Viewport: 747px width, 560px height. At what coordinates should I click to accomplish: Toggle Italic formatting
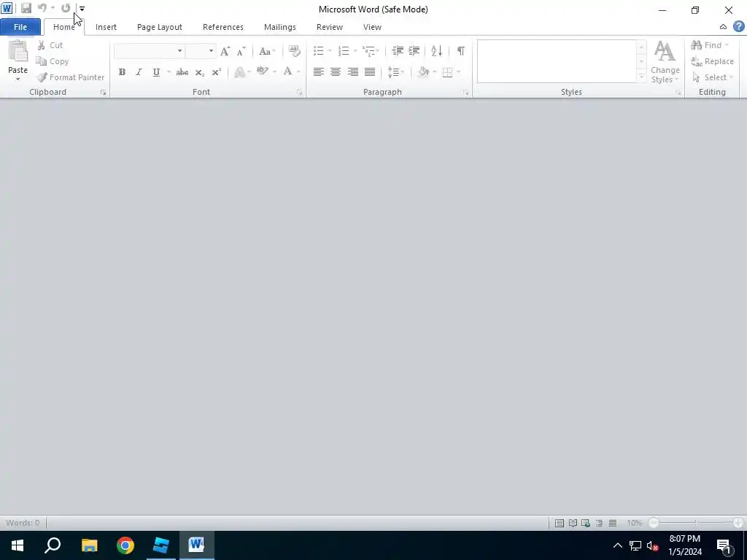click(139, 72)
